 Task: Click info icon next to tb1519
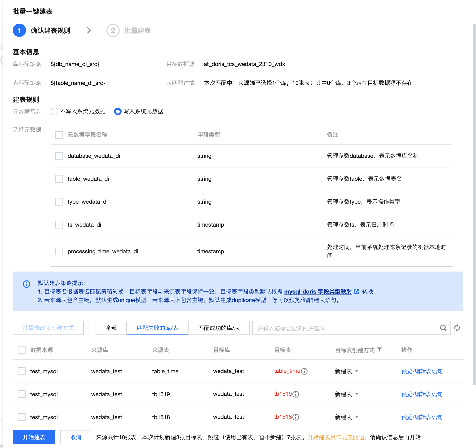[296, 394]
